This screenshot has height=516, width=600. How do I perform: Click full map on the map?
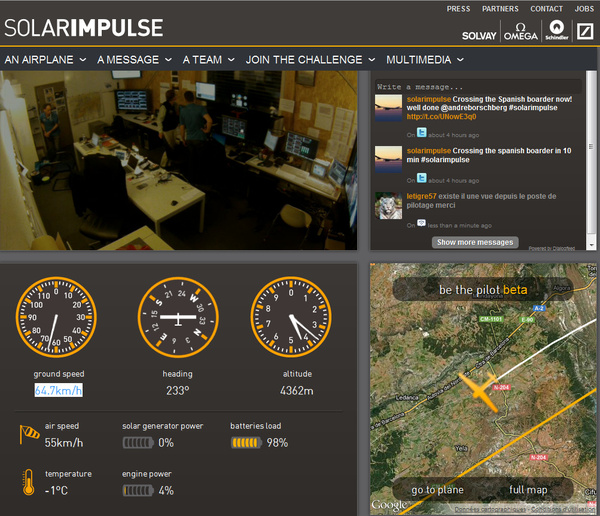528,490
